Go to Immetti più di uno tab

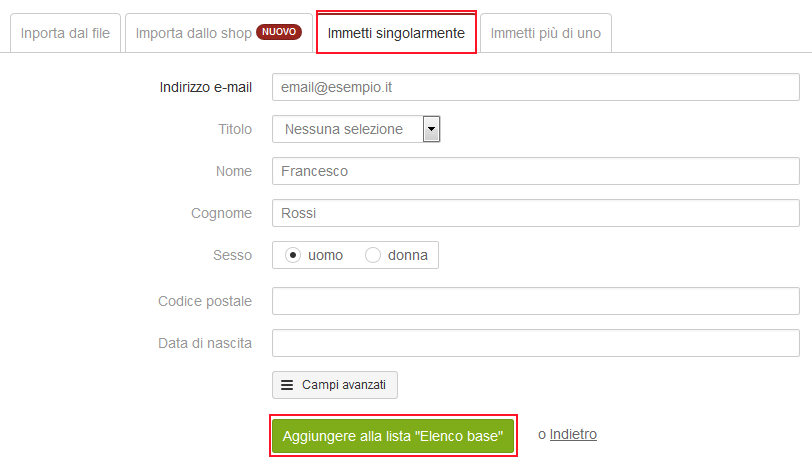(546, 33)
